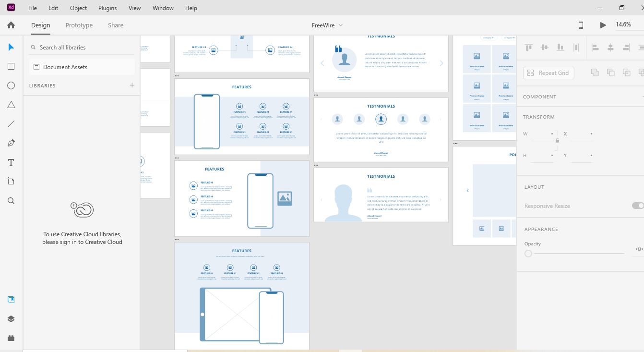
Task: Select the Line tool
Action: tap(11, 124)
